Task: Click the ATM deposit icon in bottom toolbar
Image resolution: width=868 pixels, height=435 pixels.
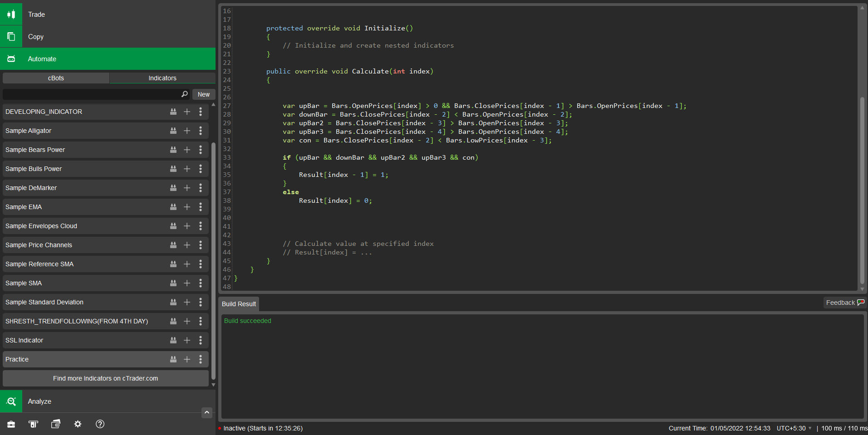Action: 34,424
